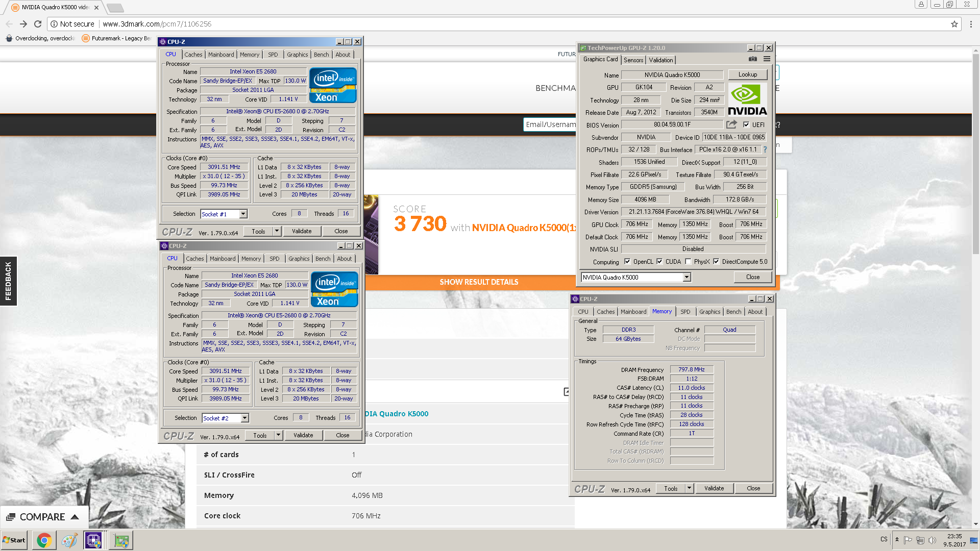Click Validate in CPU-Z Memory window
Image resolution: width=980 pixels, height=551 pixels.
pyautogui.click(x=714, y=488)
